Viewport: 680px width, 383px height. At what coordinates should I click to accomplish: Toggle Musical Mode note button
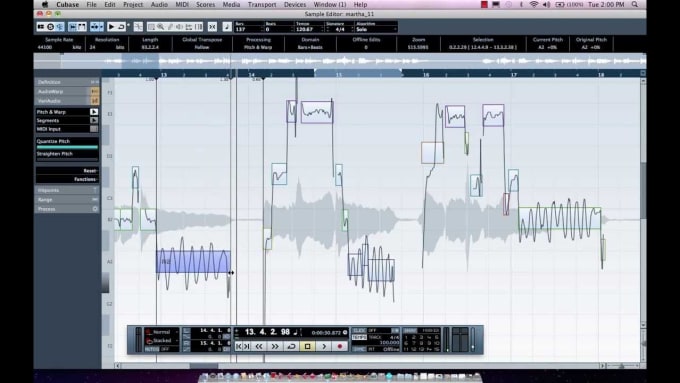point(227,27)
